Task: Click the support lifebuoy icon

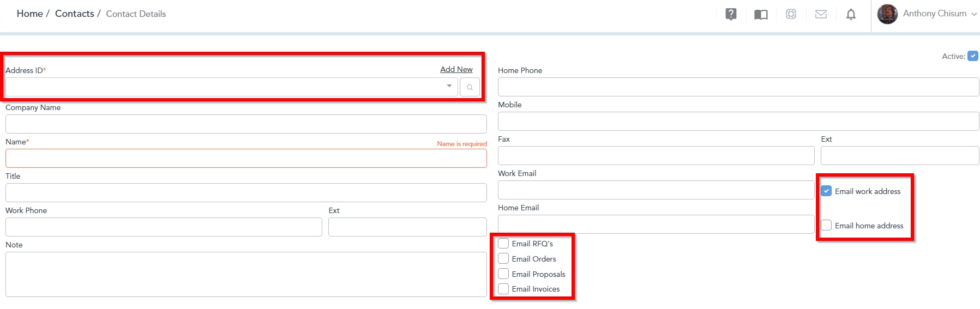Action: pyautogui.click(x=791, y=14)
